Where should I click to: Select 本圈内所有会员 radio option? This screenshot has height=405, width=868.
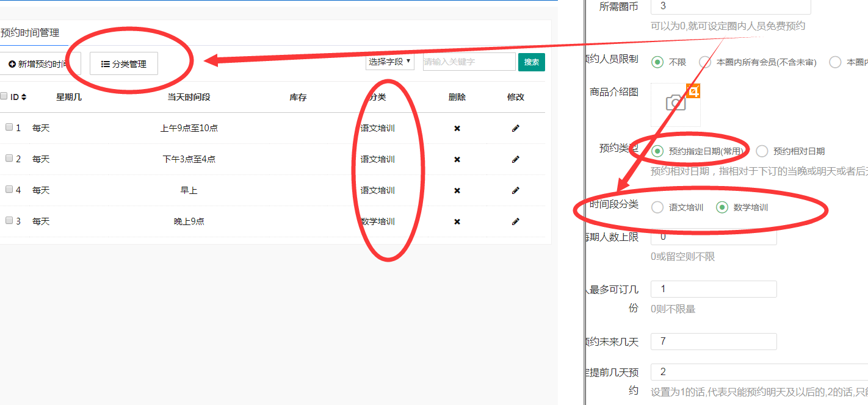[705, 62]
